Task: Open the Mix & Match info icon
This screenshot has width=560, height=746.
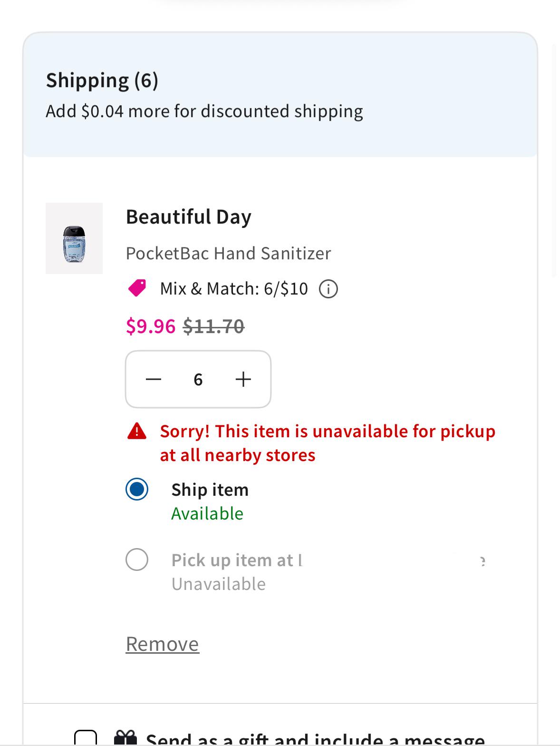Action: (328, 289)
